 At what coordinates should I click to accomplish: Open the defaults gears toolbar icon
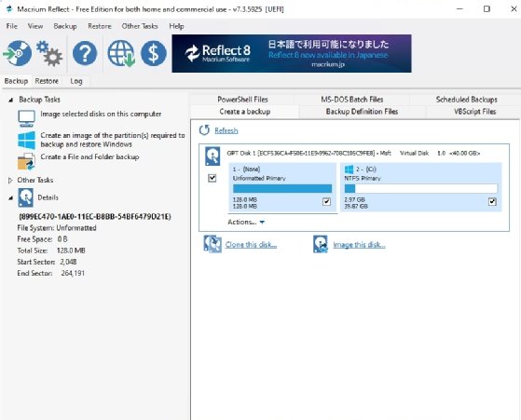click(x=49, y=53)
